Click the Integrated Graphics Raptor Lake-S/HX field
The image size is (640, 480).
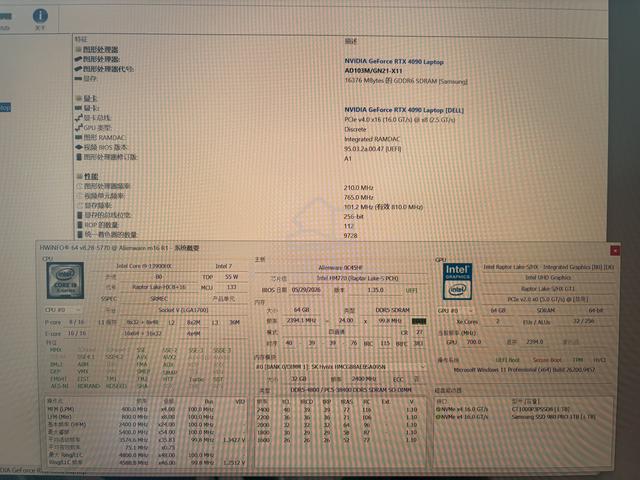tap(548, 267)
